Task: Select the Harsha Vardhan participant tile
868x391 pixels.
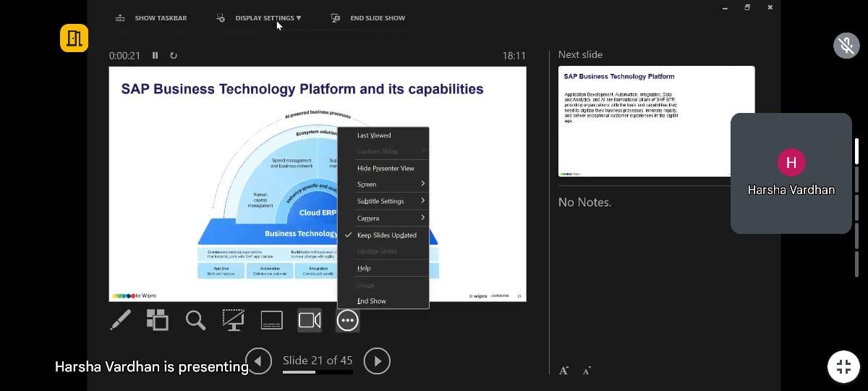Action: [x=791, y=174]
